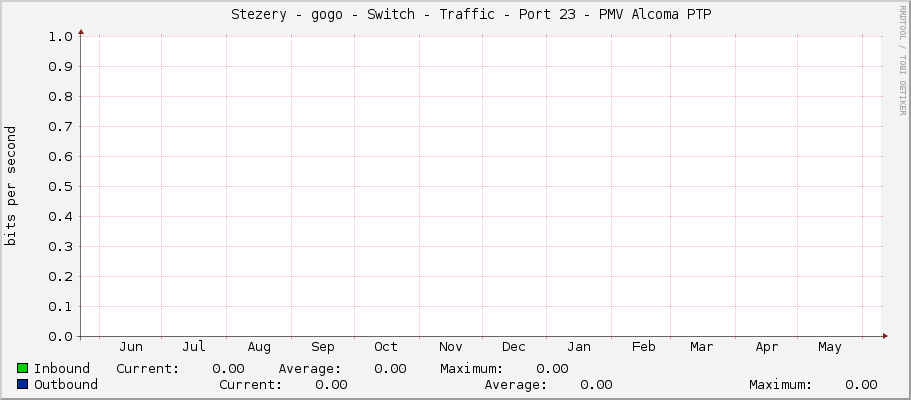Click the Outbound 'Current:' label

250,385
